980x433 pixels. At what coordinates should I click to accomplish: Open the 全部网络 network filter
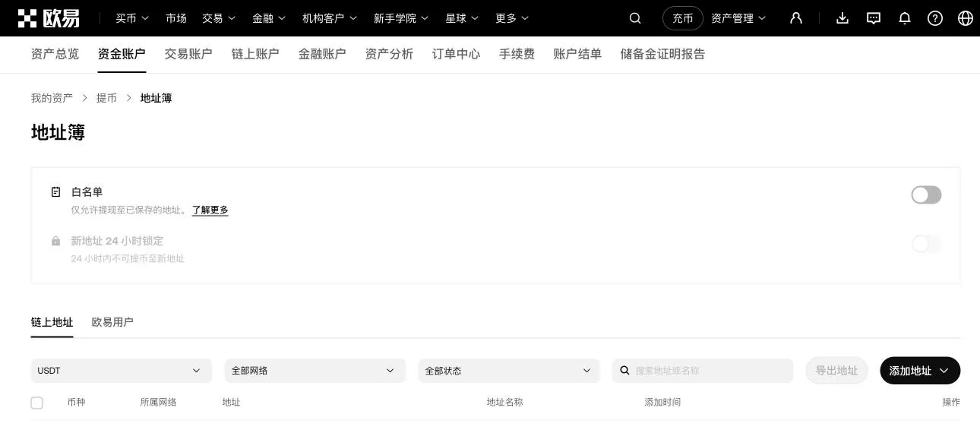tap(315, 371)
